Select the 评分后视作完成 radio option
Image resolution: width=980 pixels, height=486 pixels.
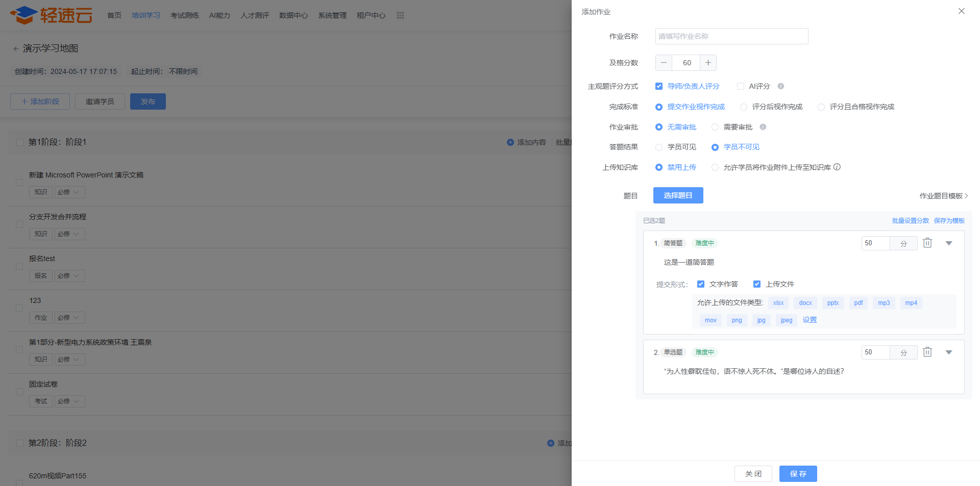pyautogui.click(x=744, y=107)
